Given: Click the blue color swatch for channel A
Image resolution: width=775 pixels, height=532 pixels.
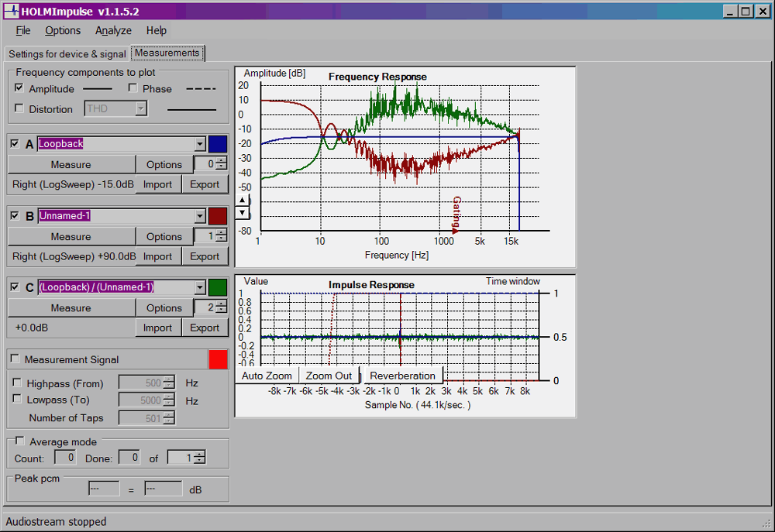Looking at the screenshot, I should click(218, 144).
